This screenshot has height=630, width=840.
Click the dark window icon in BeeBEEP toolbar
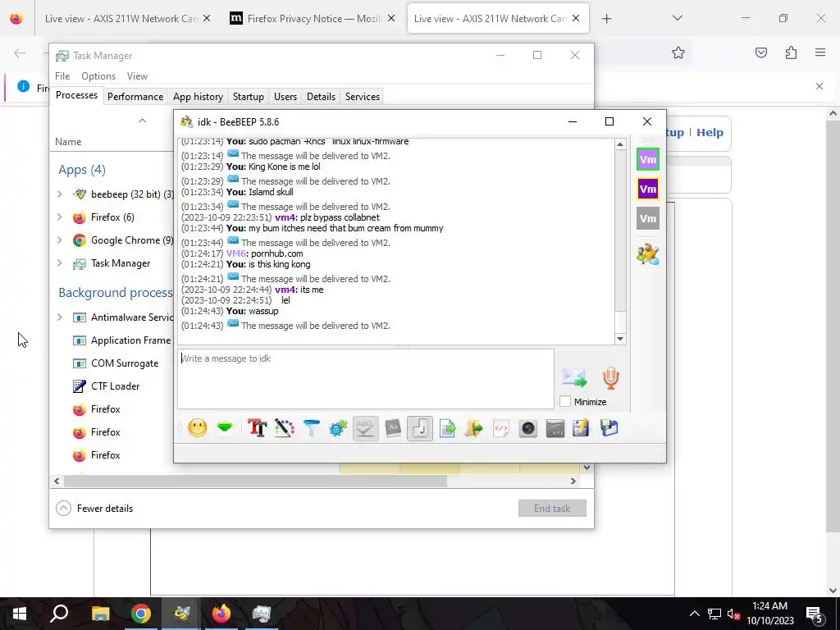click(555, 428)
